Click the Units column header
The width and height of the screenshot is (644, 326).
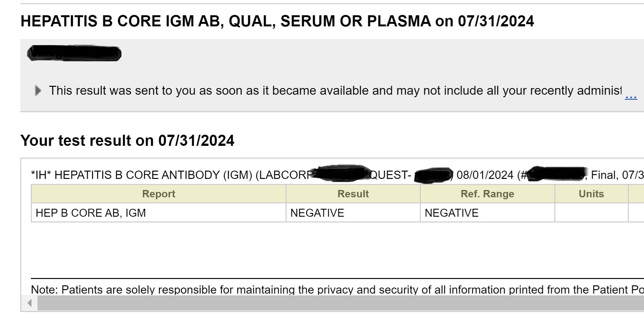[591, 194]
